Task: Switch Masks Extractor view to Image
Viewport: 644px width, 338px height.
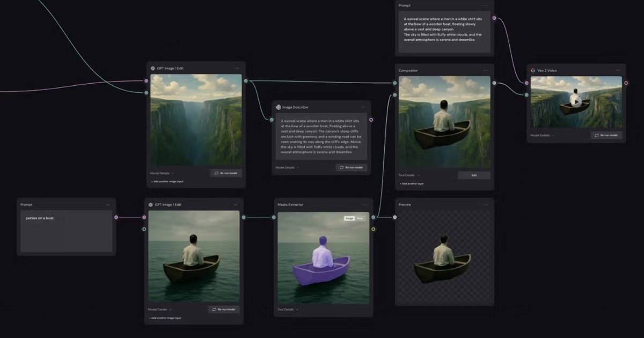Action: point(349,218)
